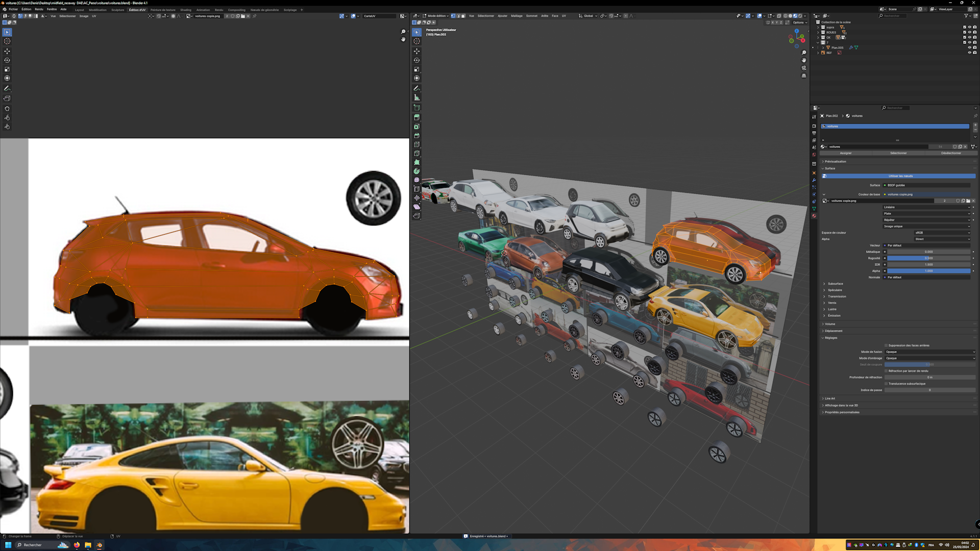The width and height of the screenshot is (980, 551).
Task: Uncheck the supra collection exclude checkbox
Action: point(965,27)
